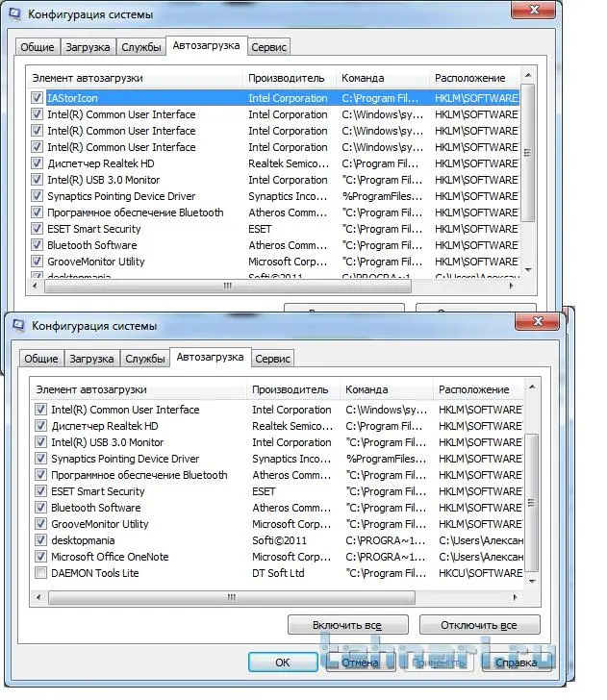The image size is (607, 700).
Task: Click vertical scrollbar thumb in the upper window
Action: coord(528,153)
